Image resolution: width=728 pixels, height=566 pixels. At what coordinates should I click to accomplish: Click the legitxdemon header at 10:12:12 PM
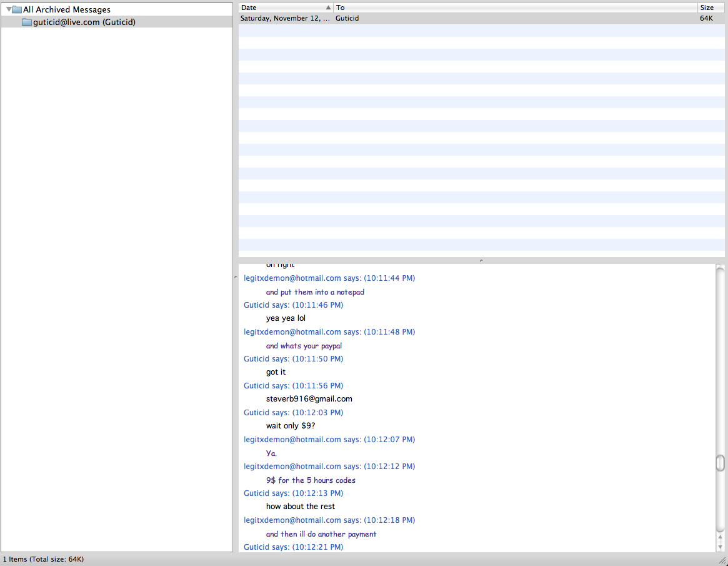pyautogui.click(x=329, y=467)
